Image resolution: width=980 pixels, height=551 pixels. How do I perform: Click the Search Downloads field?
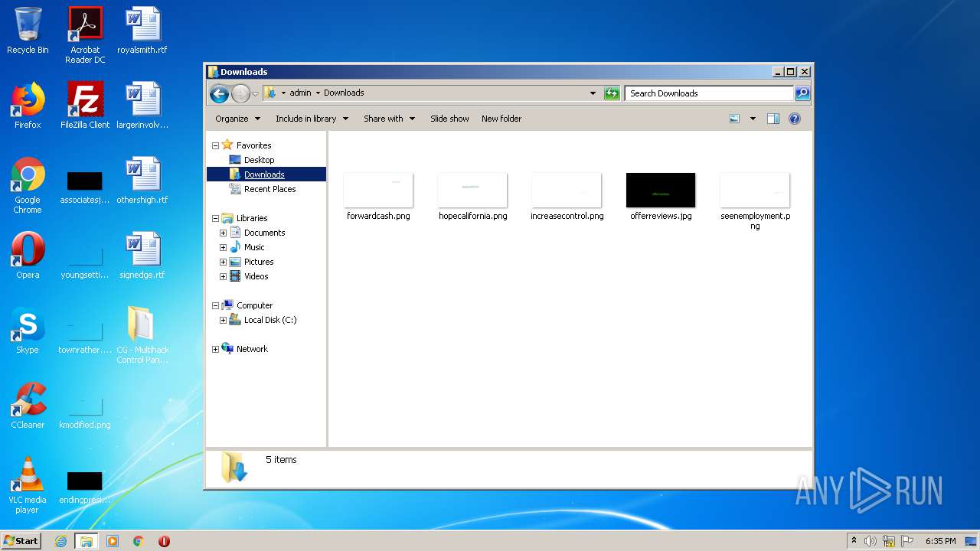click(x=710, y=93)
